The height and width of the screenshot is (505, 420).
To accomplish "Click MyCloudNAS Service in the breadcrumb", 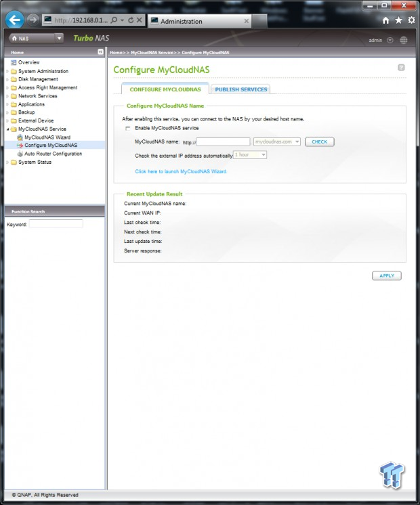I will [152, 53].
